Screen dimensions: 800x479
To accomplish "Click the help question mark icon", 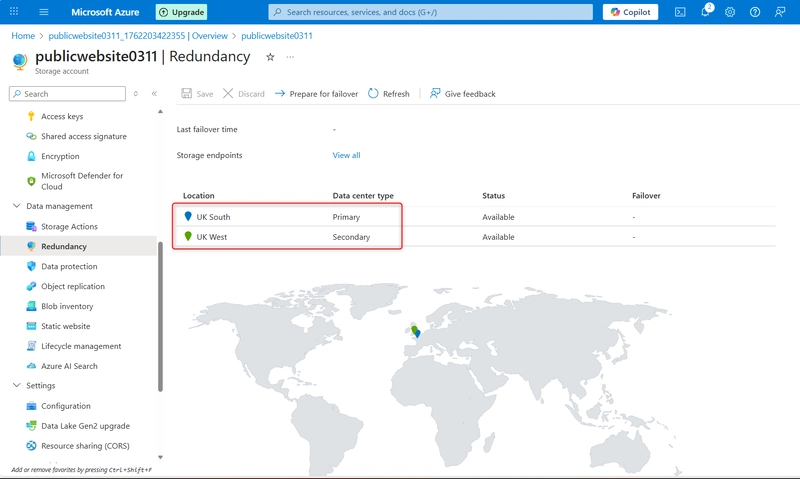I will pyautogui.click(x=755, y=12).
